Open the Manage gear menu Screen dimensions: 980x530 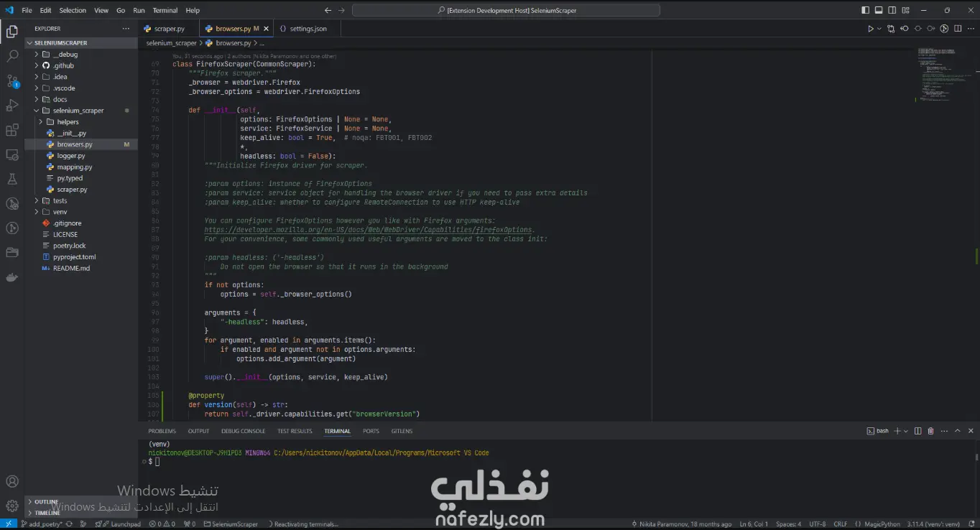click(12, 506)
